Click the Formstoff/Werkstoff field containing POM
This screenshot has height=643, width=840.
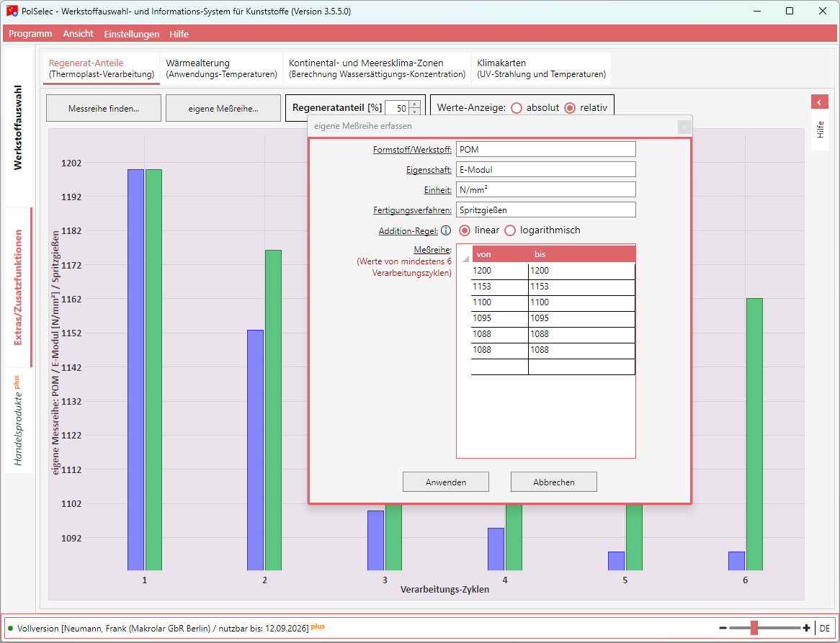pos(546,149)
